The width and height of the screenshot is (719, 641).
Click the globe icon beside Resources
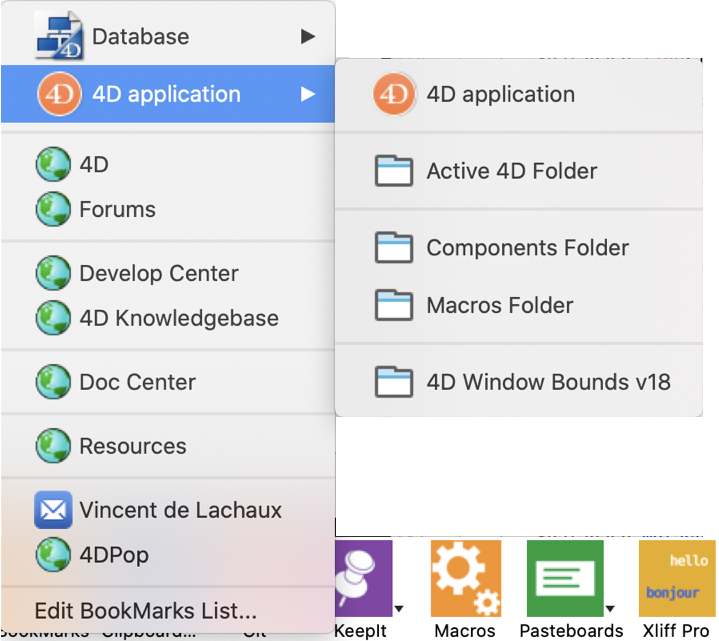pos(53,446)
